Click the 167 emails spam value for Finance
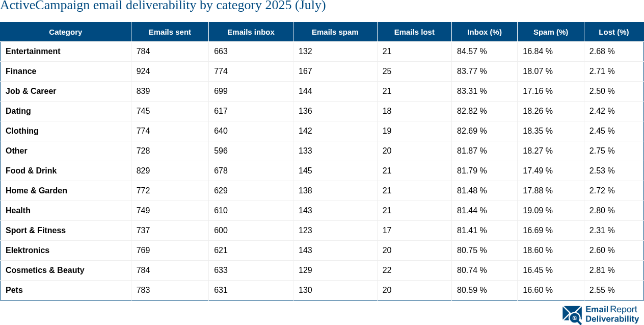Viewport: 644px width, 325px height. 305,71
